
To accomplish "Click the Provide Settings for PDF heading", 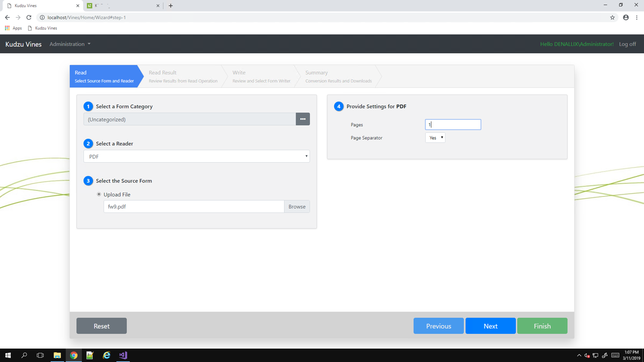I will (376, 106).
